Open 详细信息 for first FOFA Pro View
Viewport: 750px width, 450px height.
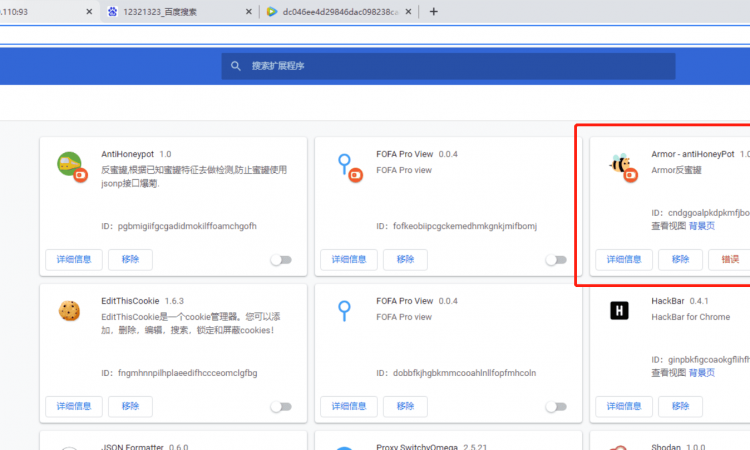click(x=349, y=259)
